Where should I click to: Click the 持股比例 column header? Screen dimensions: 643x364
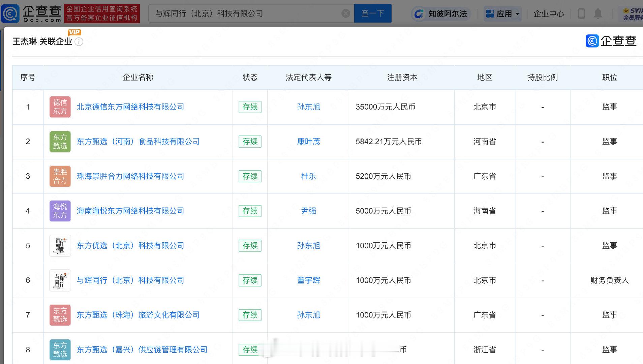click(x=542, y=78)
